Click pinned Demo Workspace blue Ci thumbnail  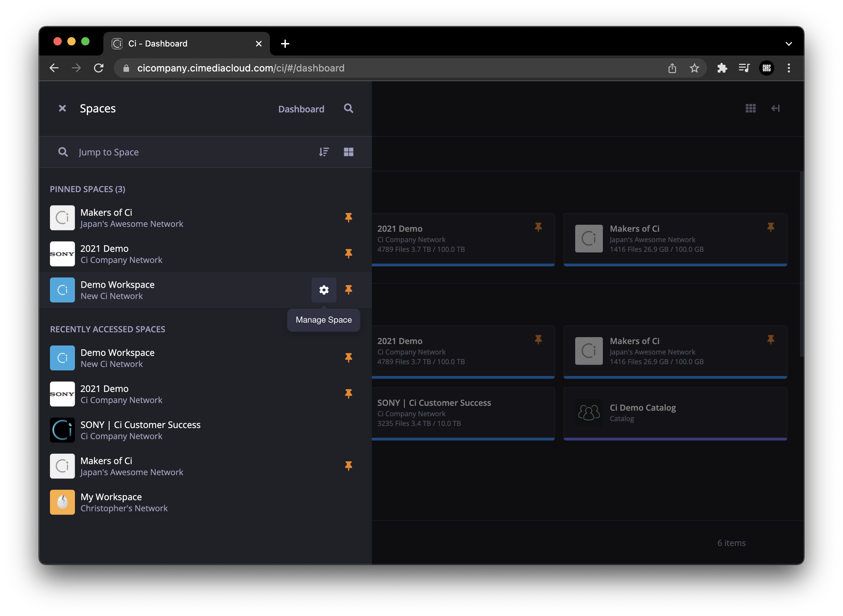click(x=62, y=290)
